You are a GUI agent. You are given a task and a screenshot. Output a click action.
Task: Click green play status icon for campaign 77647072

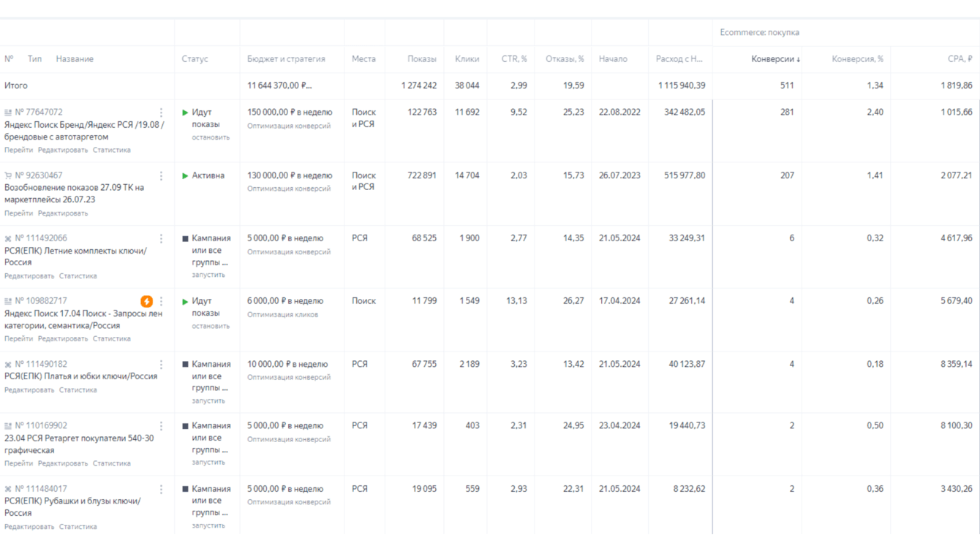click(x=185, y=113)
